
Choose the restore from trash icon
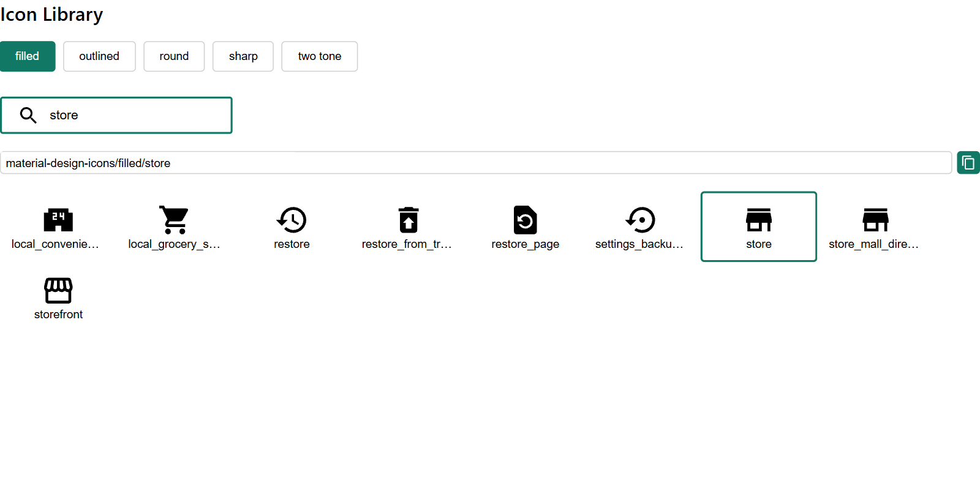pos(409,220)
